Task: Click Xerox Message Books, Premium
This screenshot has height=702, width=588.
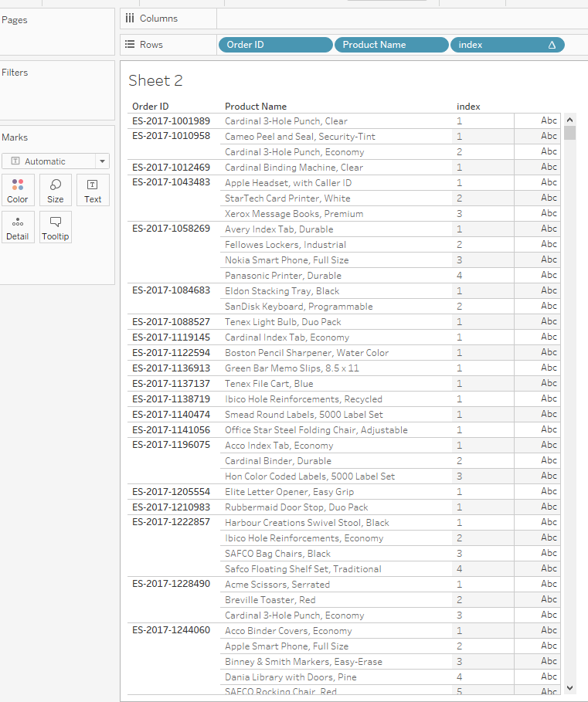Action: point(294,214)
